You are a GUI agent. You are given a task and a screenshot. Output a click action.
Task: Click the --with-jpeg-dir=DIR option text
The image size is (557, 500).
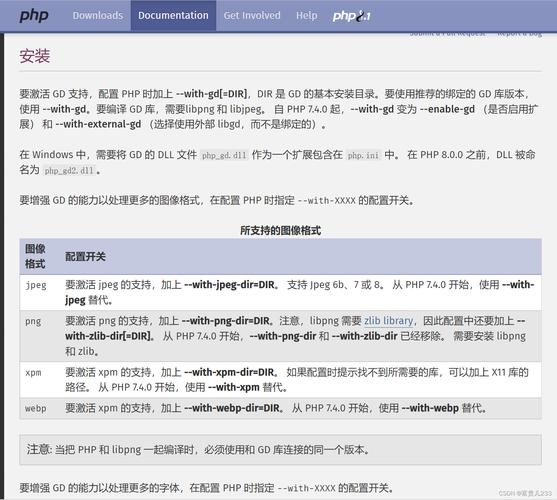coord(230,285)
